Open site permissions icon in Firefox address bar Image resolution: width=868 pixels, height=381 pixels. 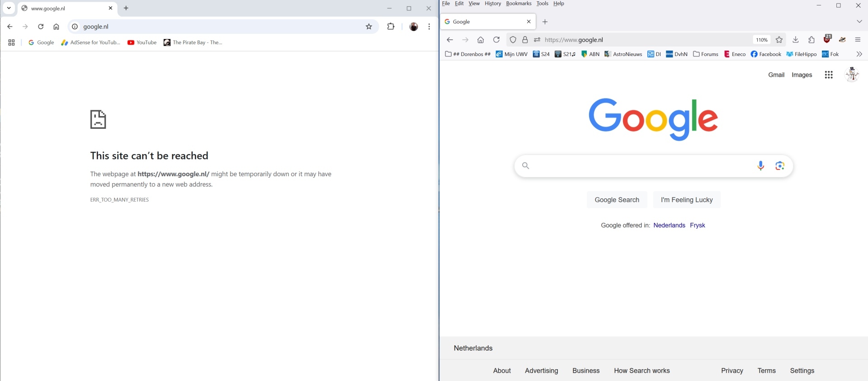coord(537,40)
